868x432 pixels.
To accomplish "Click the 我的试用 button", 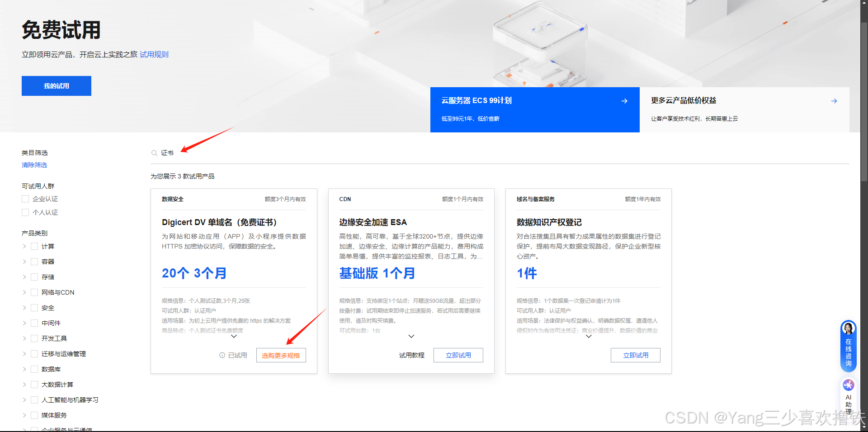I will point(57,86).
